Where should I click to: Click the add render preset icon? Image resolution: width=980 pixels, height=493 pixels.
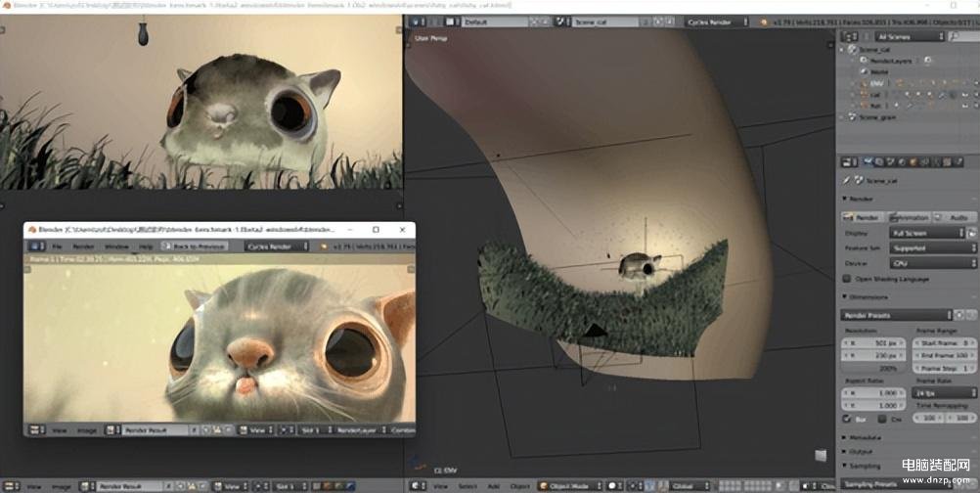[960, 315]
